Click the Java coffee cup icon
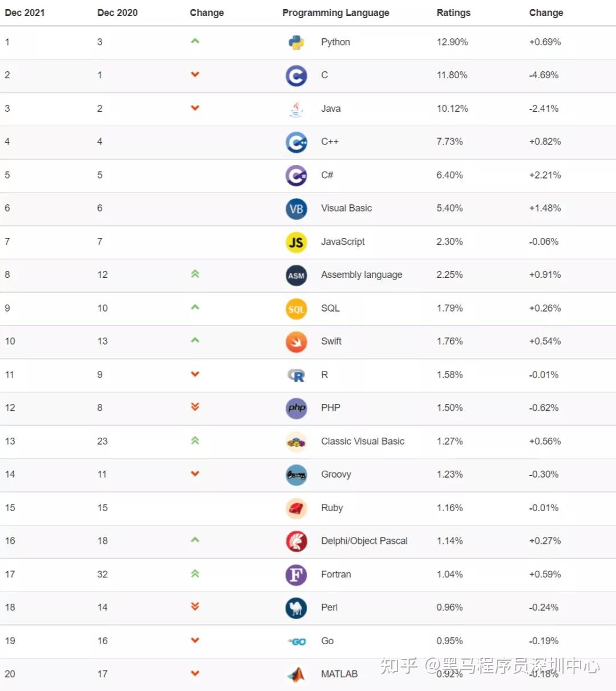The height and width of the screenshot is (691, 616). coord(296,109)
